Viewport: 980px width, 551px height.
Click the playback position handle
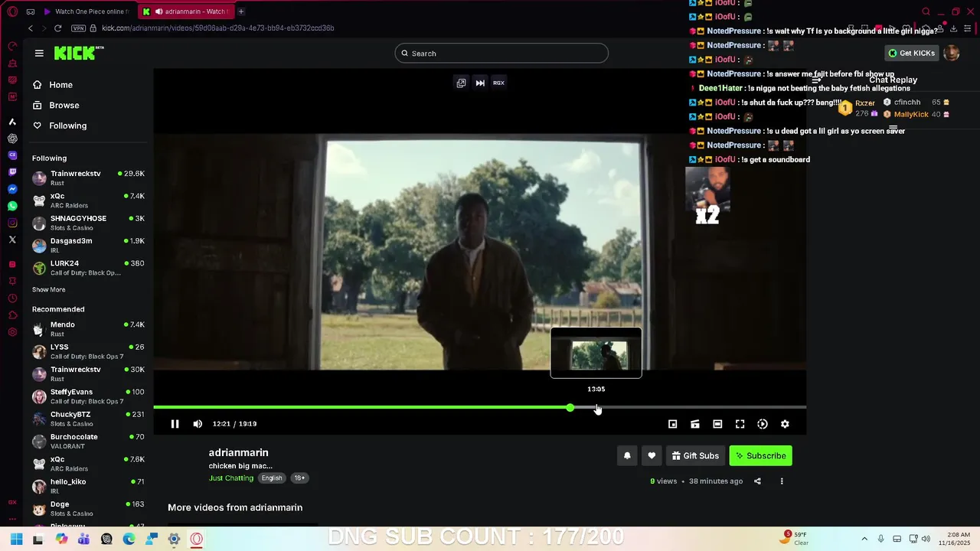tap(570, 407)
